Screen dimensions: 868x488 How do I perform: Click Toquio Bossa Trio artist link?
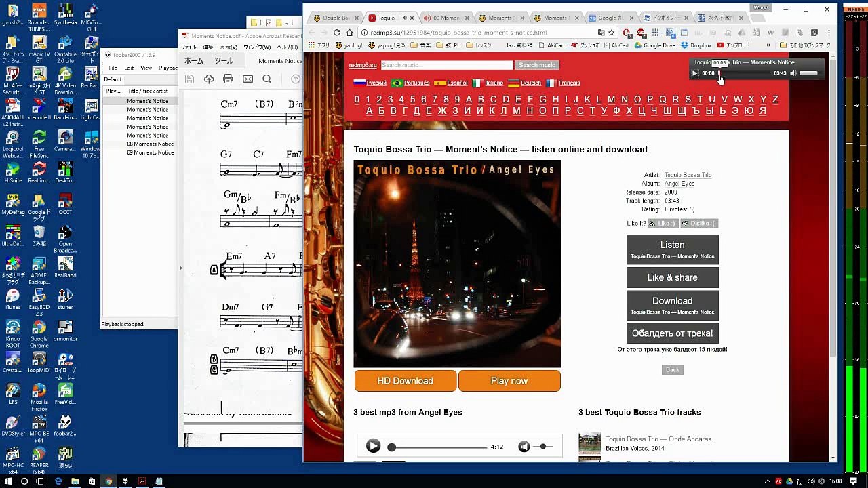[688, 175]
